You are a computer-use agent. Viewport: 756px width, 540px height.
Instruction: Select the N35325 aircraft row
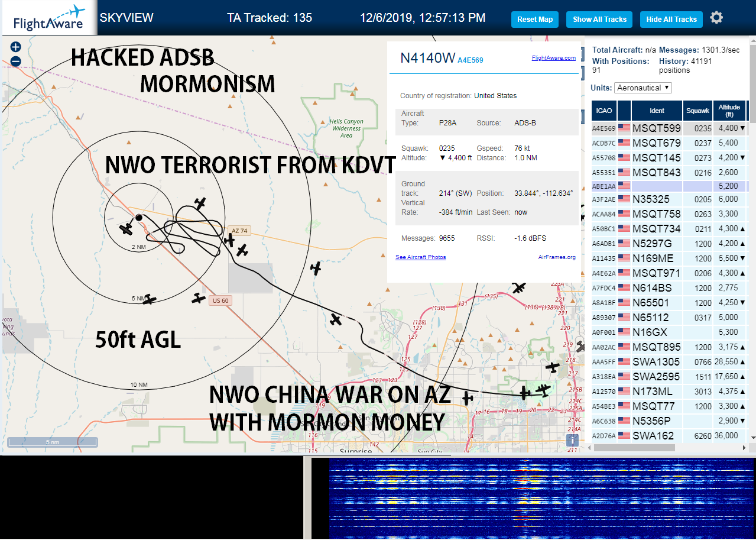(669, 199)
